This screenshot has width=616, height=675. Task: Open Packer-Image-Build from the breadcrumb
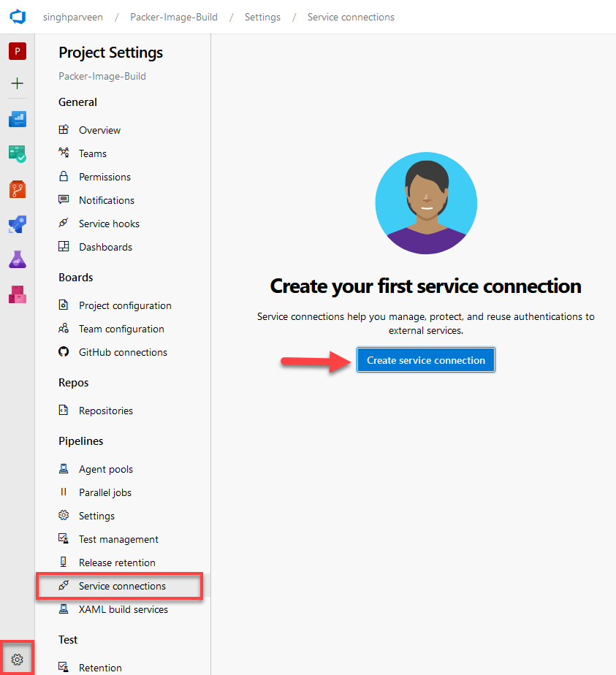pos(173,17)
